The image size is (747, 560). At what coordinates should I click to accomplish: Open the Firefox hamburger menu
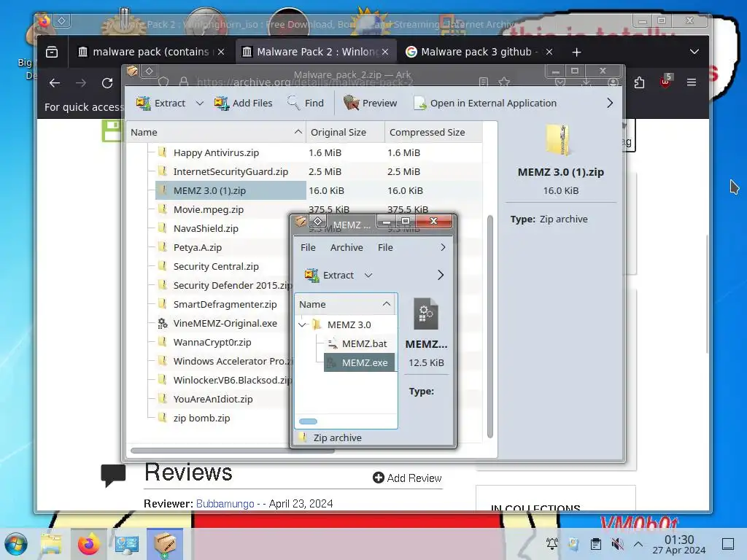coord(692,82)
